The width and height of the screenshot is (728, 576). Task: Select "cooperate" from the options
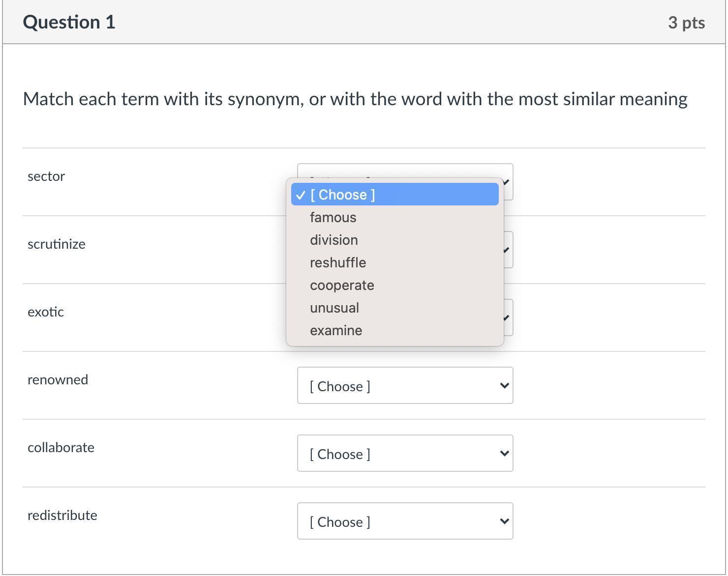[x=342, y=285]
